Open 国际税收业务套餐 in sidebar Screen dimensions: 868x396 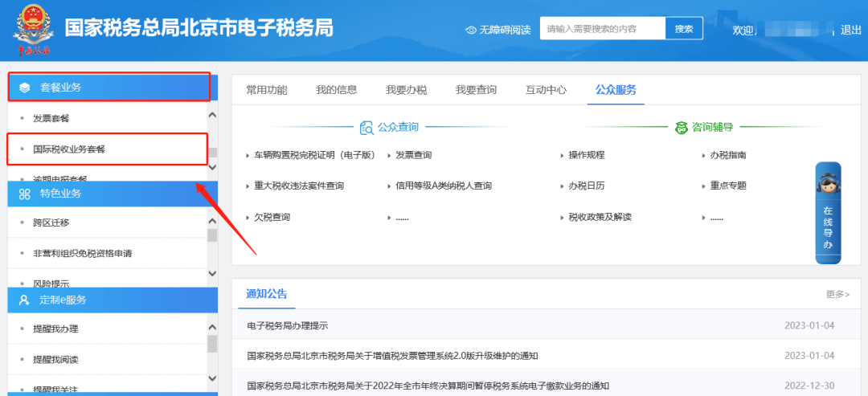coord(69,149)
